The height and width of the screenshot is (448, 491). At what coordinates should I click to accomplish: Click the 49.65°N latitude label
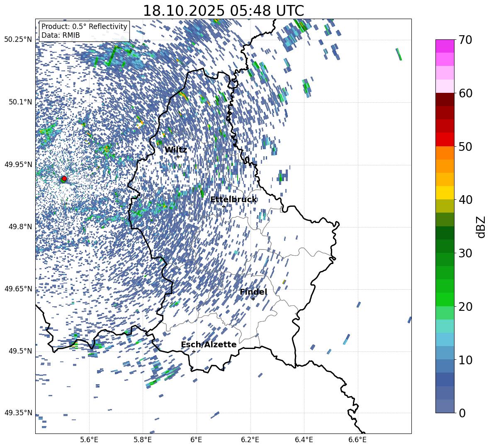(x=18, y=288)
